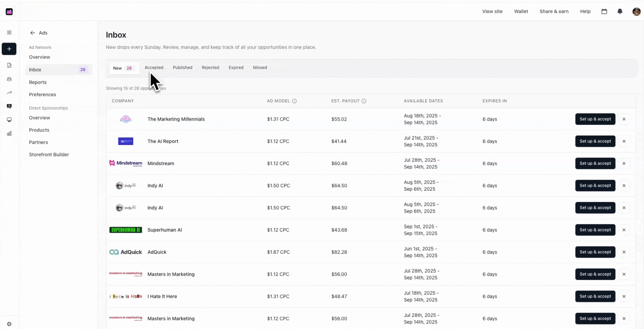Viewport: 644px width, 329px height.
Task: Switch to the Published tab
Action: point(183,68)
